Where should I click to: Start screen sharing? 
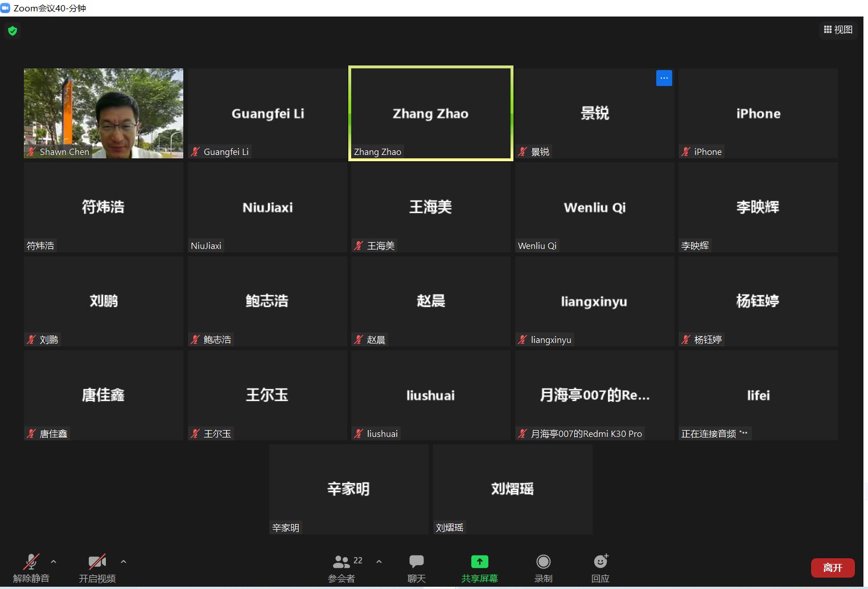479,568
